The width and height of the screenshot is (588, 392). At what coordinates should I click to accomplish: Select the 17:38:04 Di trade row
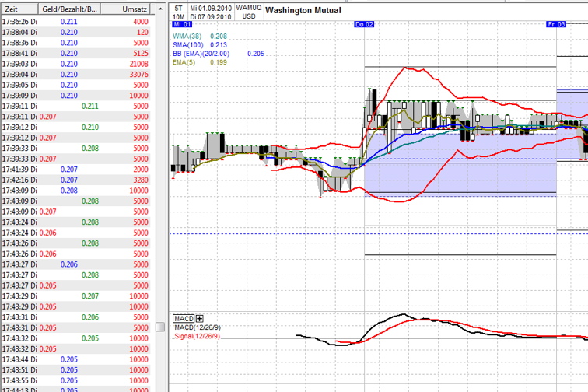click(x=75, y=32)
